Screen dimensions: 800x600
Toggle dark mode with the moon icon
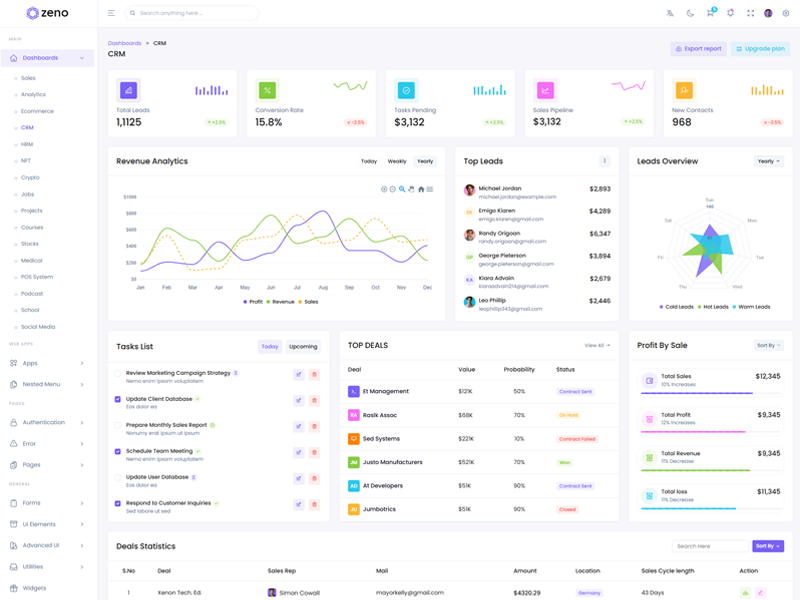click(x=690, y=13)
